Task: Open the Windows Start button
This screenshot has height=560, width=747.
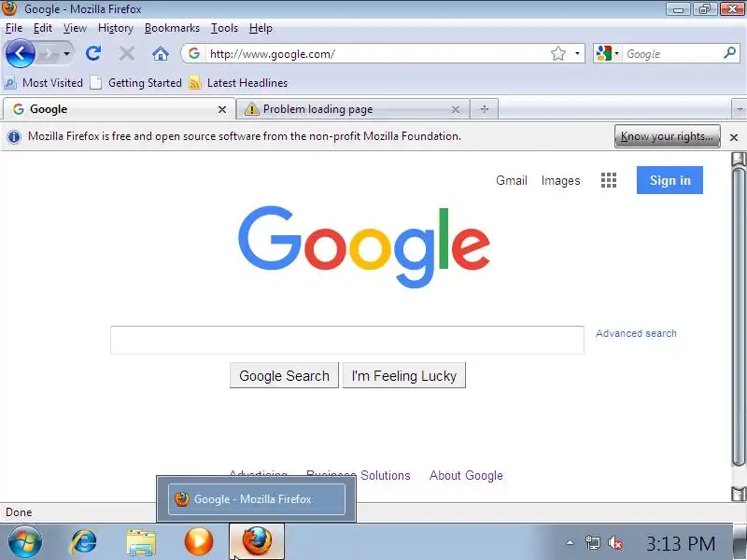Action: pos(25,542)
